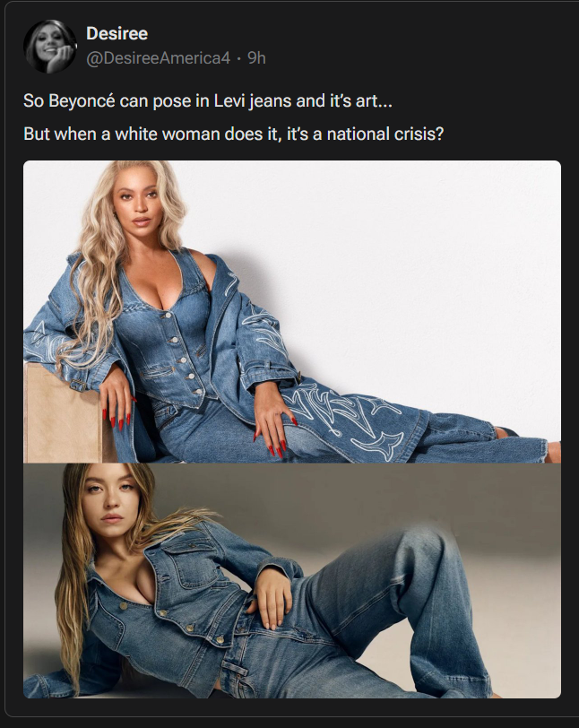Image resolution: width=579 pixels, height=728 pixels.
Task: Click the display name Desiree
Action: pyautogui.click(x=117, y=33)
